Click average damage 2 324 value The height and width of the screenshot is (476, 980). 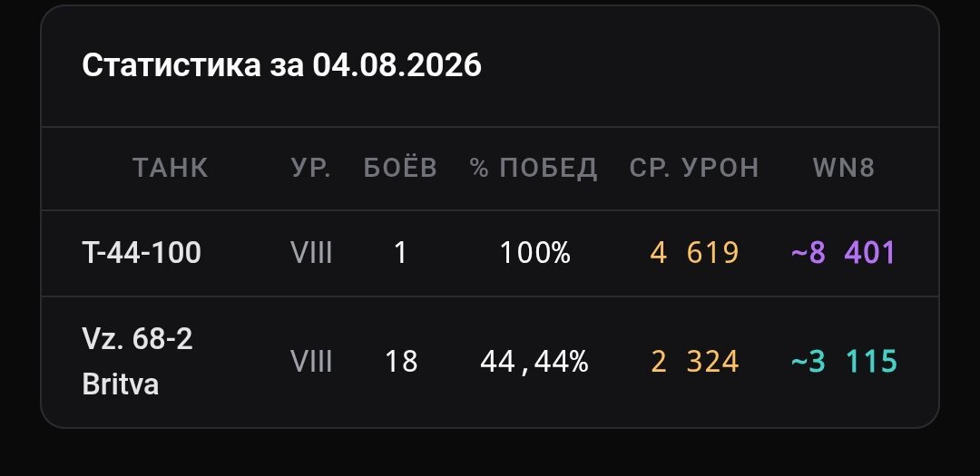point(694,362)
